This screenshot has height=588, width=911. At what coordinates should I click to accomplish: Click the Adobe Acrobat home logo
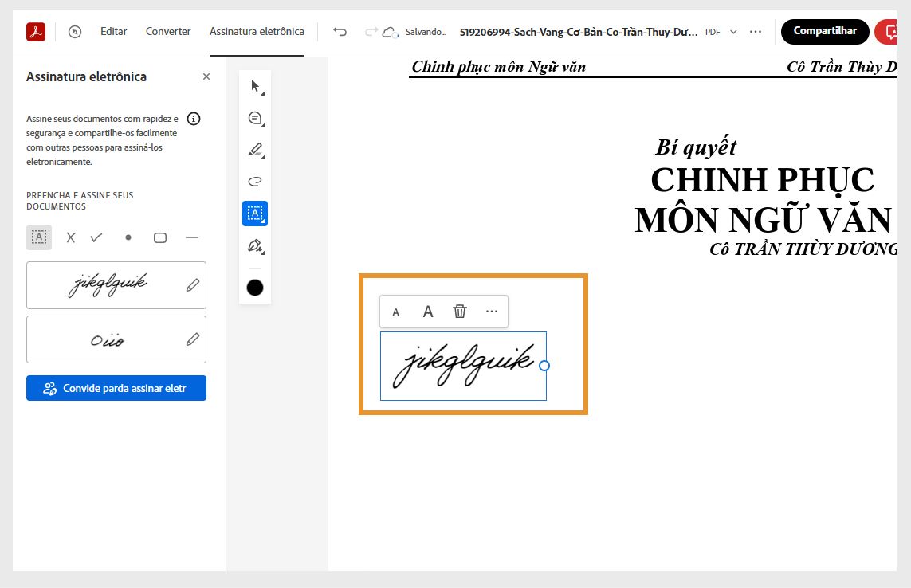coord(36,31)
